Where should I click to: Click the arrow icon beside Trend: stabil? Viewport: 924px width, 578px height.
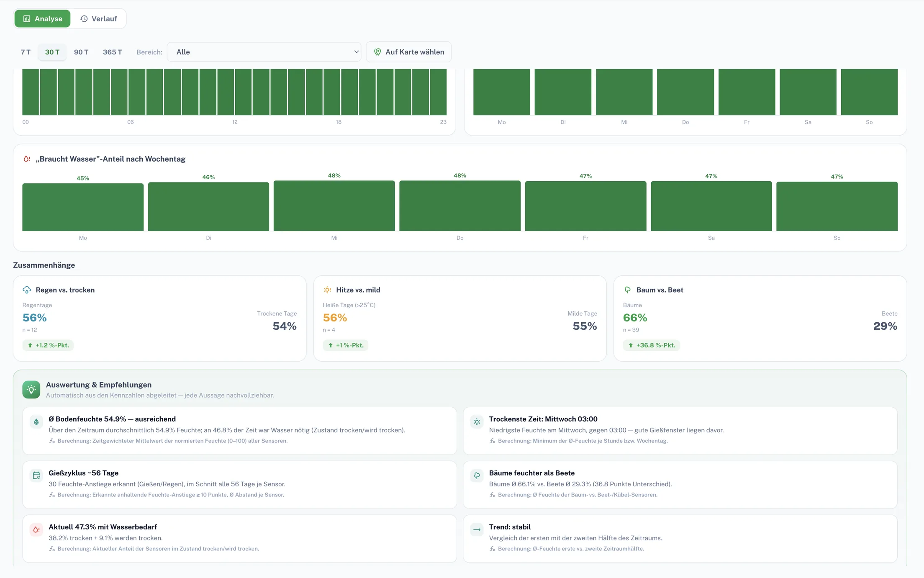tap(477, 530)
